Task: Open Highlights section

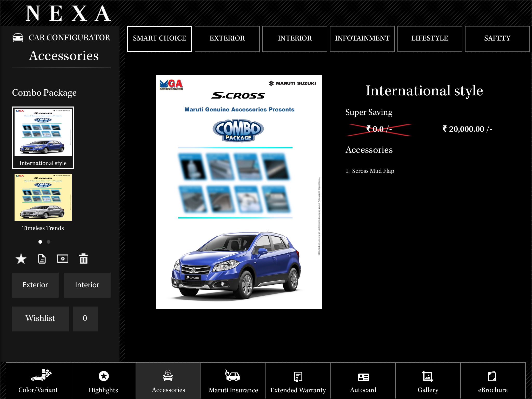Action: [x=103, y=381]
